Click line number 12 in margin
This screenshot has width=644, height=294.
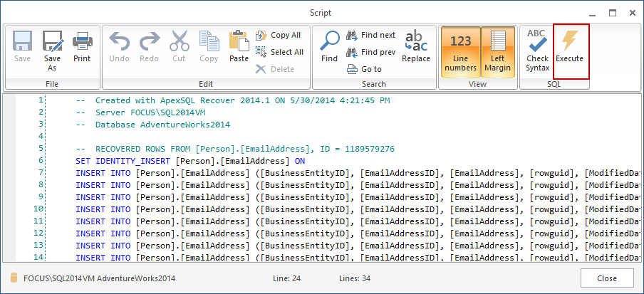click(38, 233)
